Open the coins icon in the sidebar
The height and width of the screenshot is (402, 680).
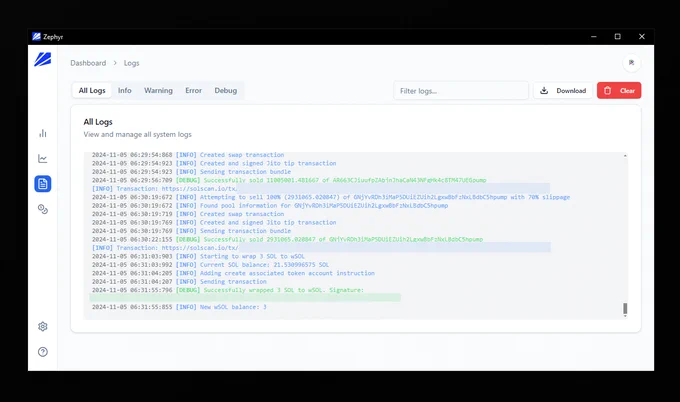pyautogui.click(x=42, y=209)
